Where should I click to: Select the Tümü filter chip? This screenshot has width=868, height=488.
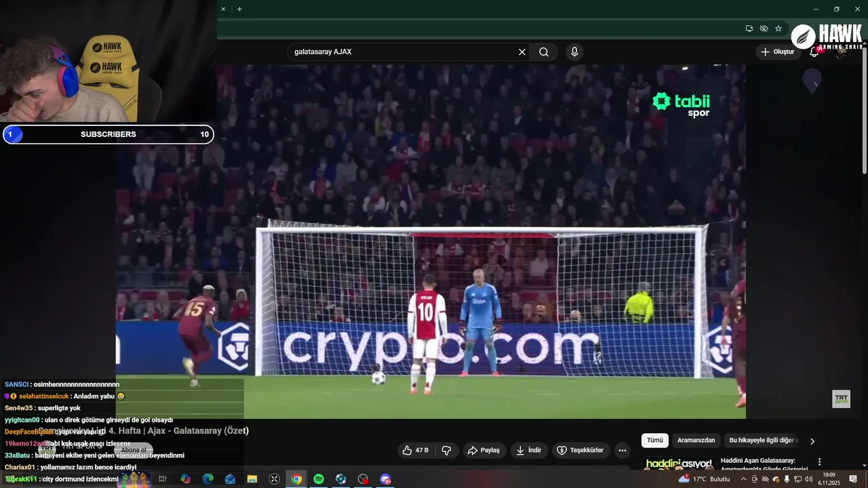pyautogui.click(x=655, y=441)
